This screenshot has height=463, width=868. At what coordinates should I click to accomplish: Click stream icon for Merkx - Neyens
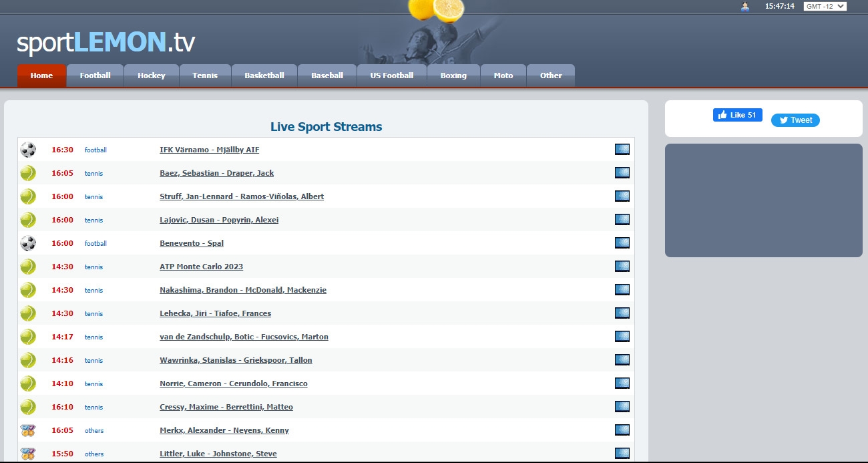tap(622, 430)
